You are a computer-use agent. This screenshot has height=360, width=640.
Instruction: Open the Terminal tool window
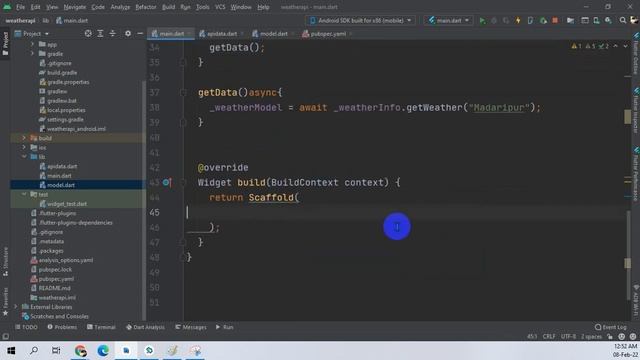coord(101,327)
